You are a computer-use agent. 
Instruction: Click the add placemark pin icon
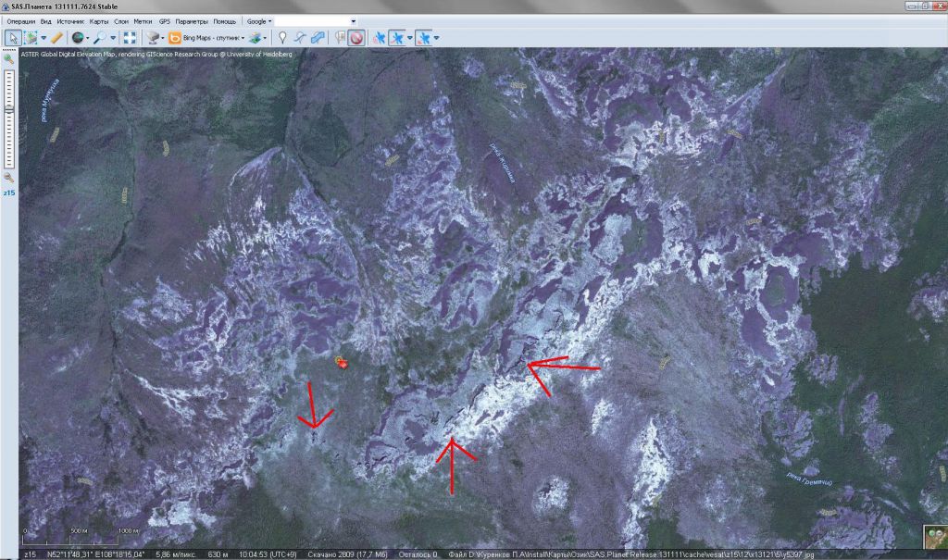click(282, 38)
